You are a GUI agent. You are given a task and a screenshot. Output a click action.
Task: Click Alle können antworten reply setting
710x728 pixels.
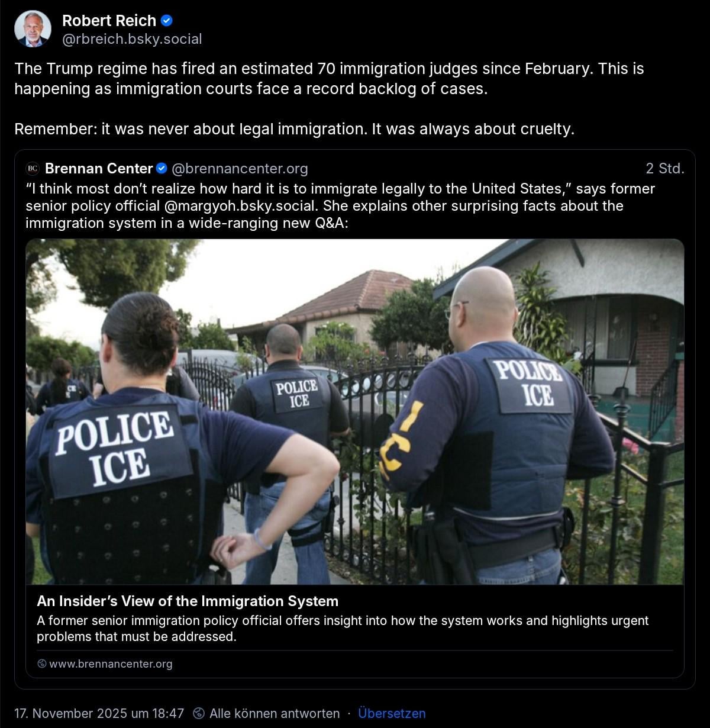coord(275,713)
